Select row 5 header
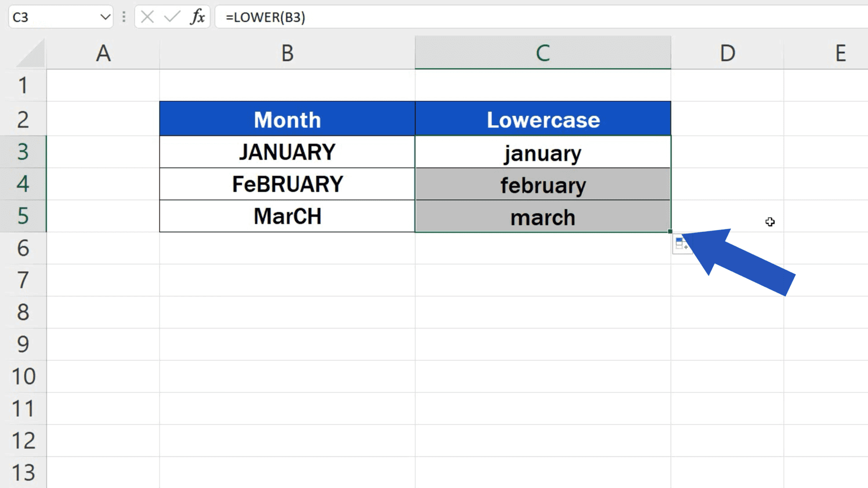Screen dimensions: 868x488 [23, 217]
